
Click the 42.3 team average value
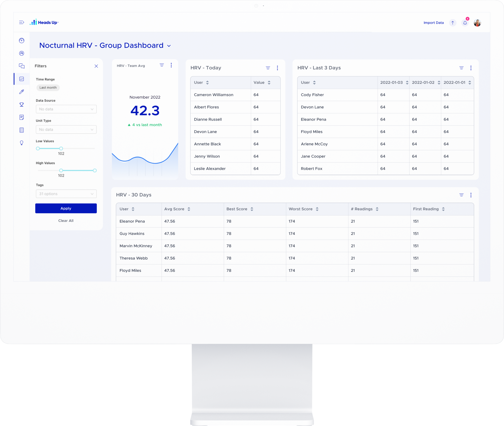pos(145,111)
